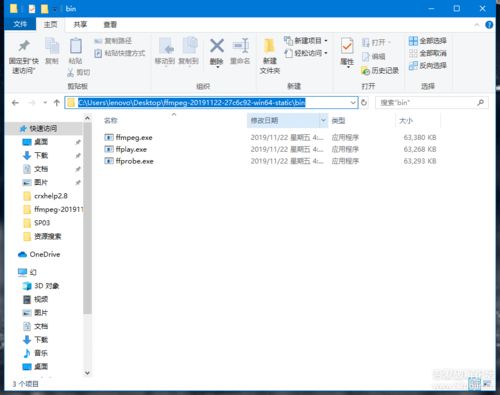This screenshot has height=395, width=500.
Task: Open 3D Objects in navigation pane
Action: coord(41,286)
